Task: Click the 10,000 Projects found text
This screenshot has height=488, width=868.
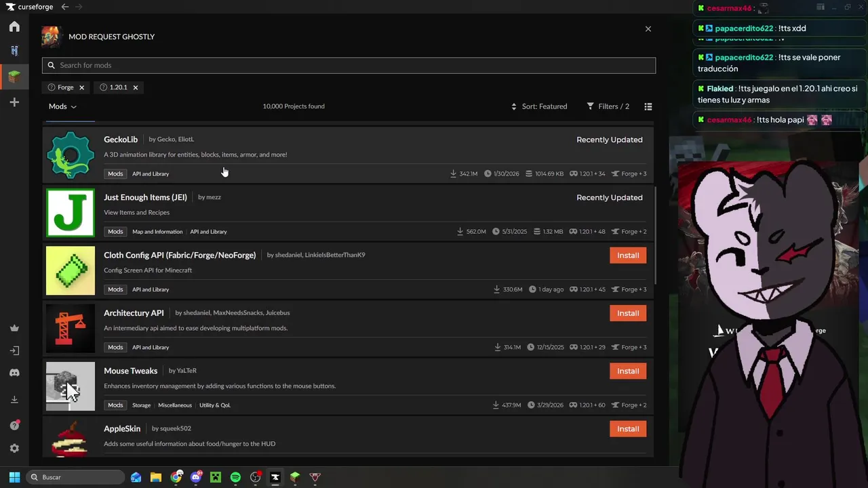Action: (294, 106)
